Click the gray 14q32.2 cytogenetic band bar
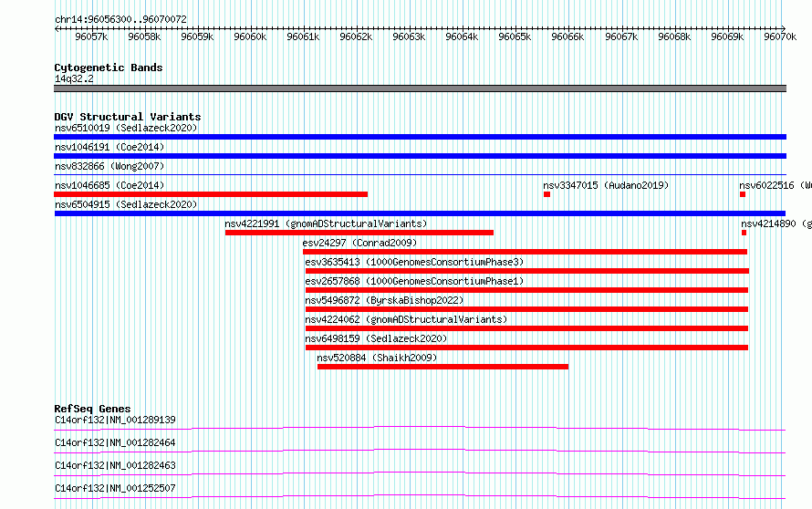Screen dimensions: 812x509 click(x=420, y=88)
